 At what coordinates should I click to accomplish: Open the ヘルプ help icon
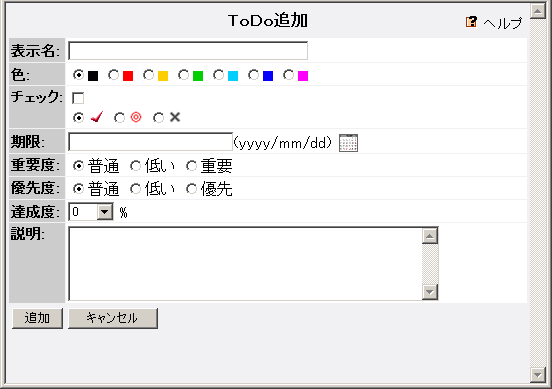(x=471, y=22)
